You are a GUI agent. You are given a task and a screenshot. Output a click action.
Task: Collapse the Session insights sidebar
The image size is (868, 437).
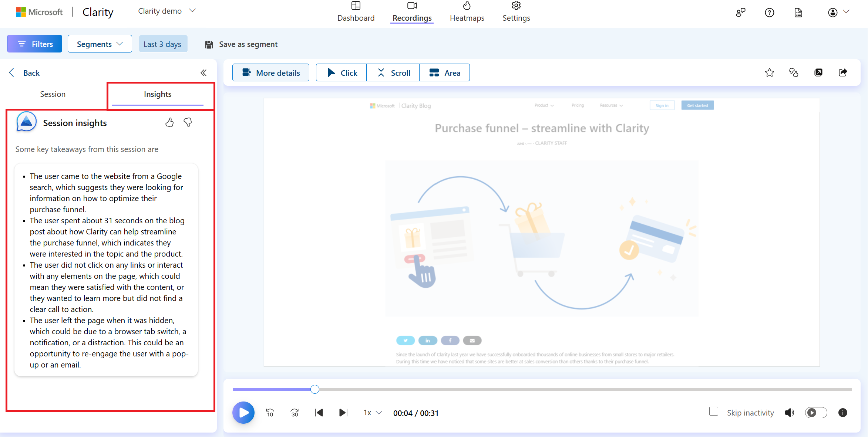click(203, 72)
